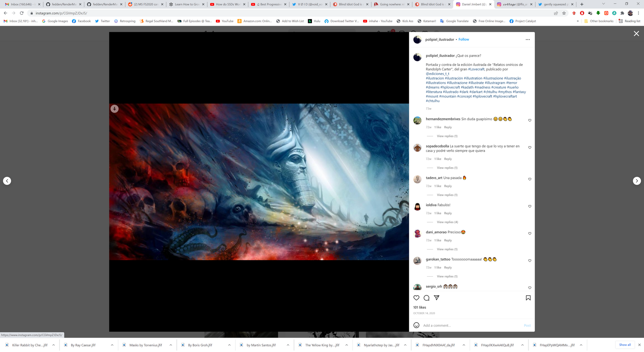Image resolution: width=644 pixels, height=352 pixels.
Task: Go back in browser history
Action: [x=5, y=13]
